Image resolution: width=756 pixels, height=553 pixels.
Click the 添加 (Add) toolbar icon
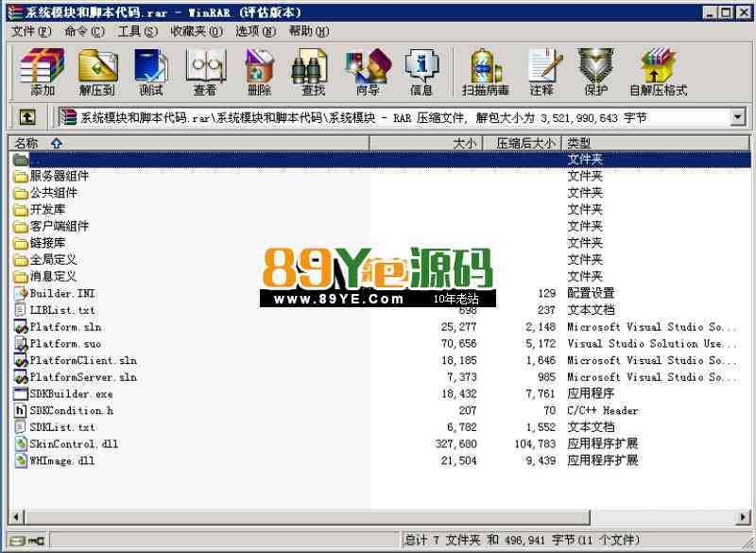point(42,72)
